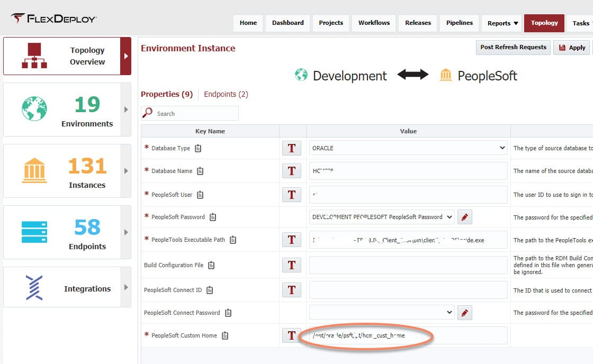593x364 pixels.
Task: Click the Environments globe icon
Action: point(34,108)
